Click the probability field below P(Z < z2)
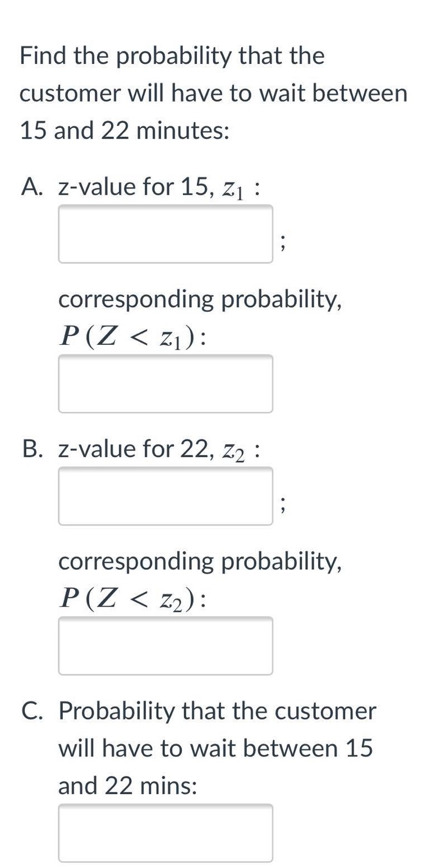 coord(165,646)
